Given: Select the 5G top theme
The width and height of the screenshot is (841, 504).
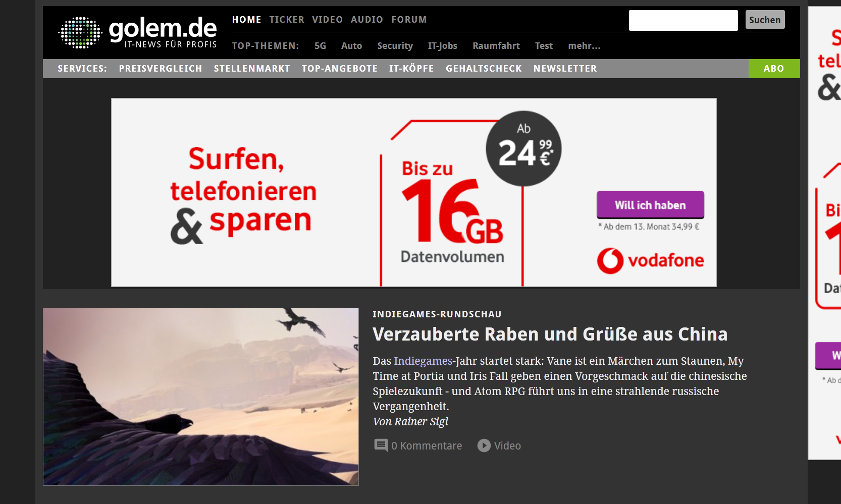Looking at the screenshot, I should [x=320, y=46].
